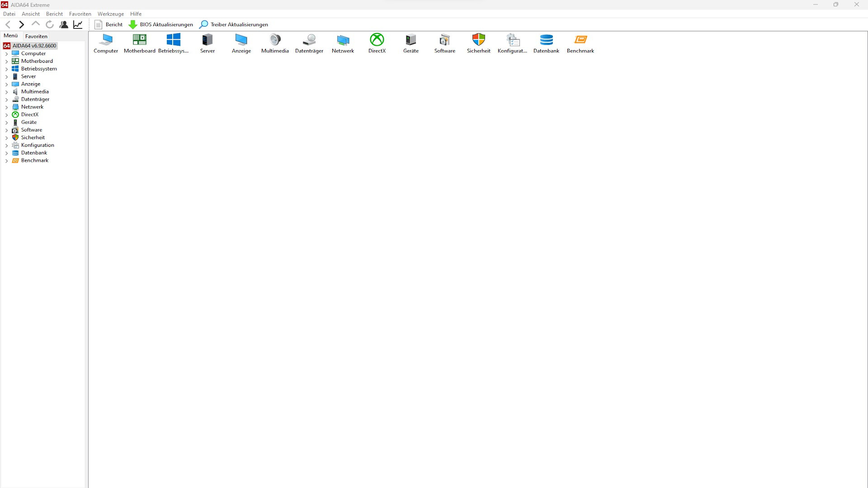Click the refresh toolbar icon
The height and width of the screenshot is (488, 868).
tap(50, 24)
